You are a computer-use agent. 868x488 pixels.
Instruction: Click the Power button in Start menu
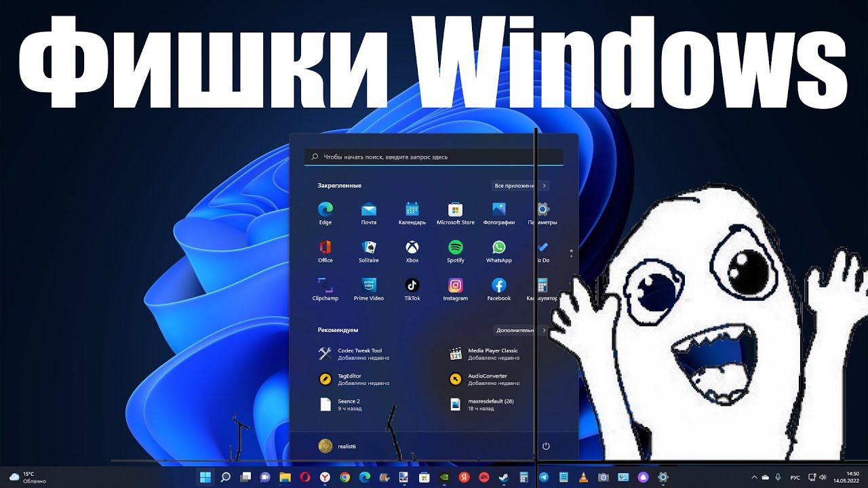tap(546, 446)
